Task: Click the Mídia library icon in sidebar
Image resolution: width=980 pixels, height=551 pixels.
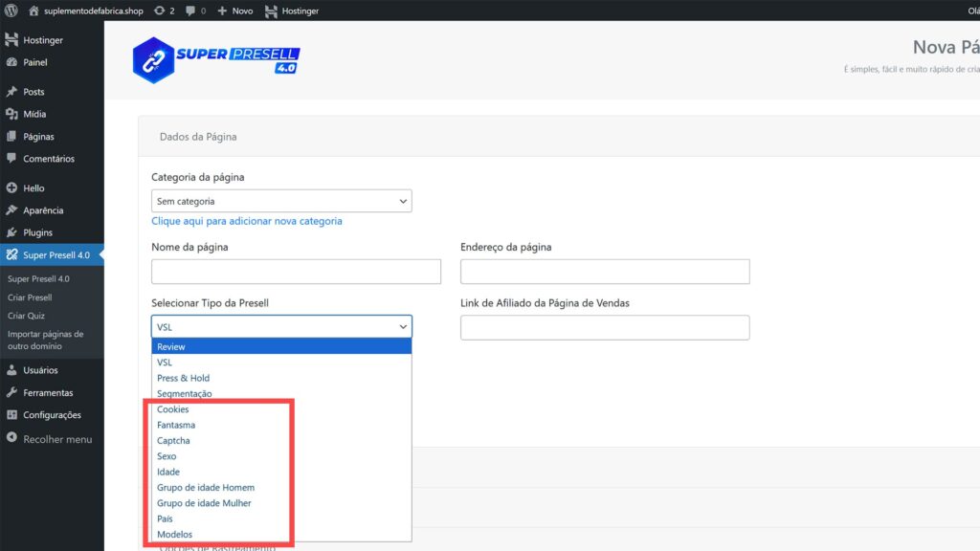Action: pos(11,114)
